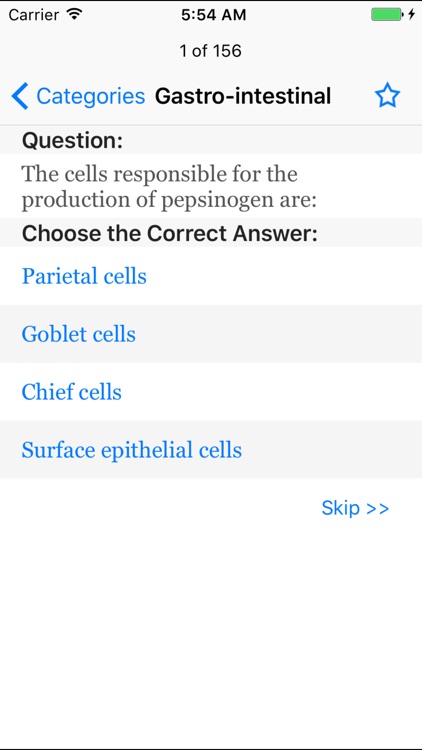The image size is (422, 750).
Task: Tap the Gastro-intestinal title
Action: (x=243, y=96)
